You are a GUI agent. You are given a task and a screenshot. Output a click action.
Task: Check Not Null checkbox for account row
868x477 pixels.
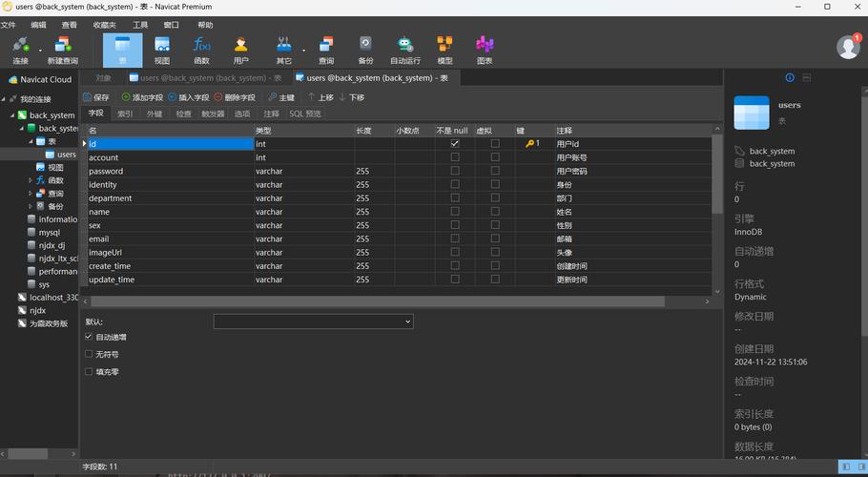coord(454,157)
